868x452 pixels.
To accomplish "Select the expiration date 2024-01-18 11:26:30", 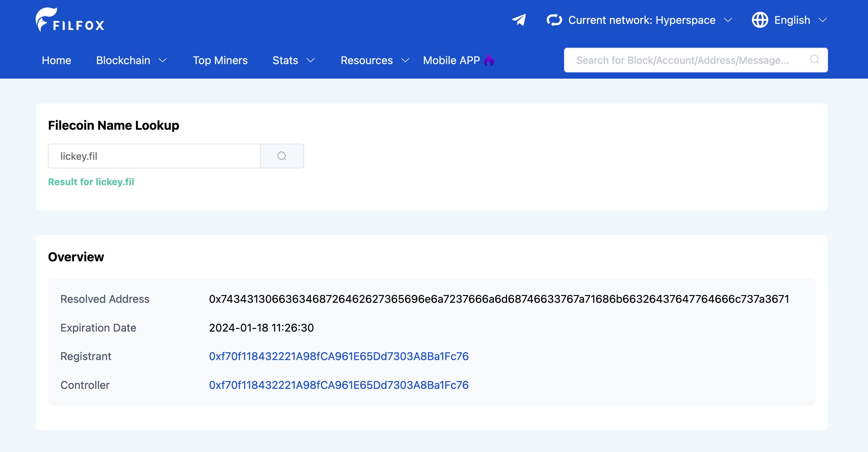I will click(261, 328).
